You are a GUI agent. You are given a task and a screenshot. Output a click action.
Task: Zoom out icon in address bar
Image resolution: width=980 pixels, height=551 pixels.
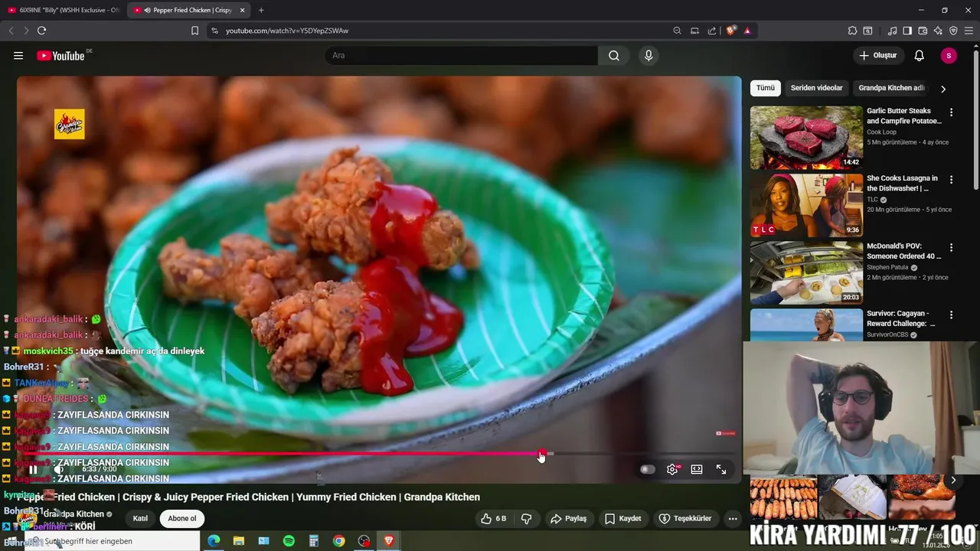pos(677,31)
